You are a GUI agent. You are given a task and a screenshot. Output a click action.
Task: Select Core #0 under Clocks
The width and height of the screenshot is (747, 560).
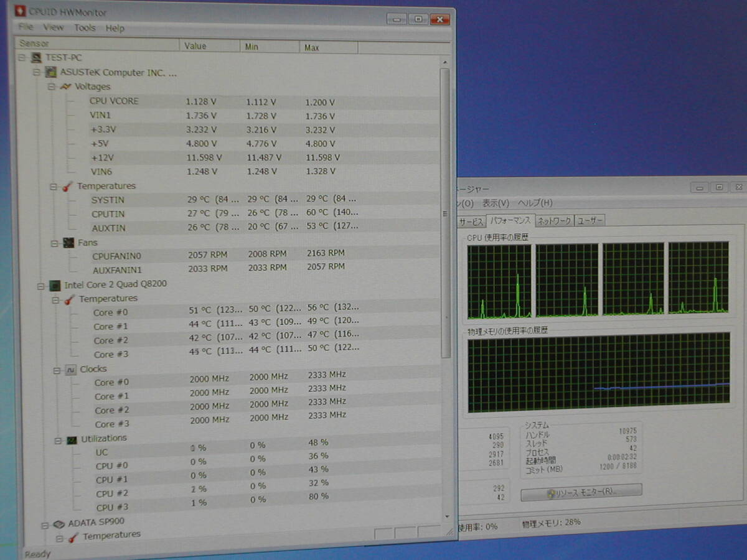(112, 383)
